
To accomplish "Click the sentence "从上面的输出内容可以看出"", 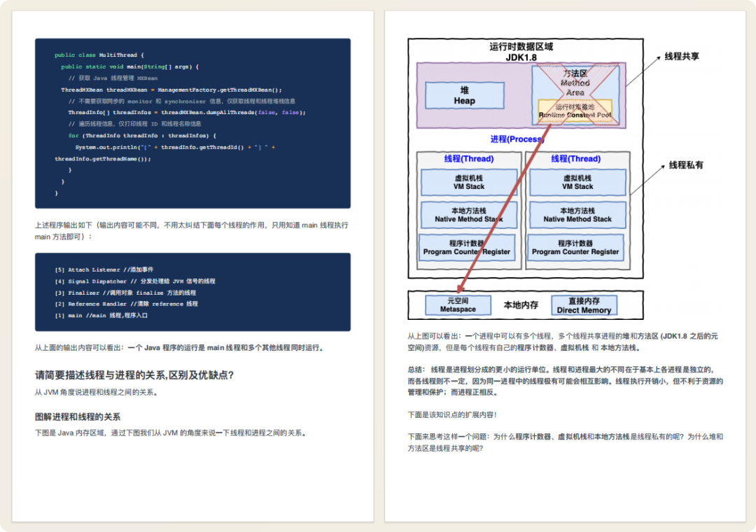I will pos(179,348).
